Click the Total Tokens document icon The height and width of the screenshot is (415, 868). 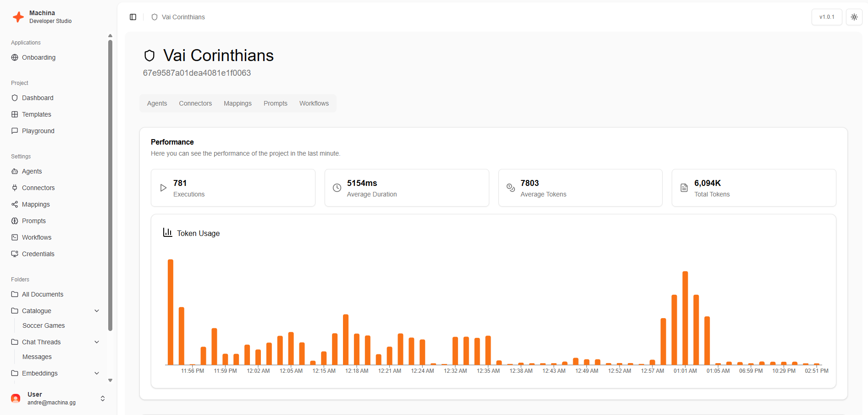pyautogui.click(x=684, y=188)
